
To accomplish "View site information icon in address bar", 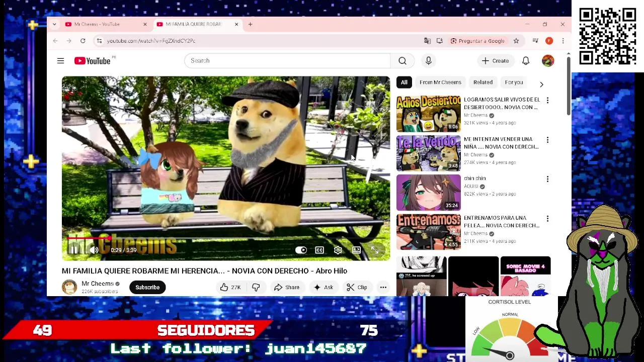I will (99, 41).
